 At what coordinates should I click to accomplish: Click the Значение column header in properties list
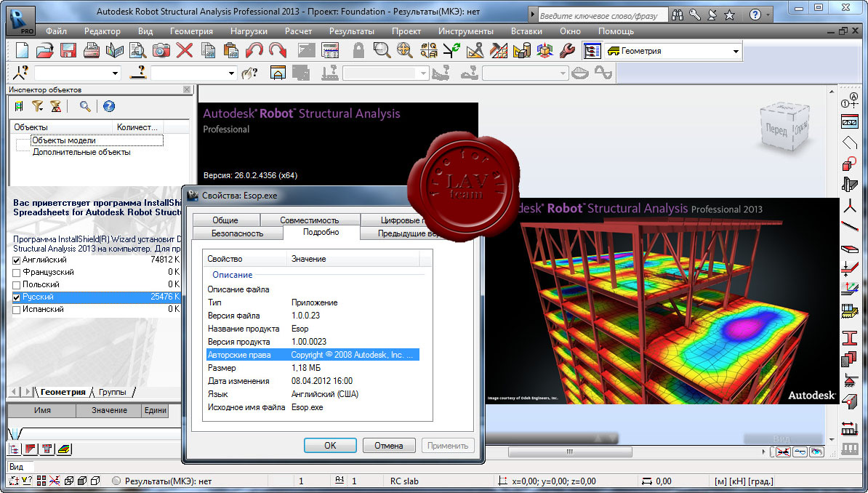point(353,259)
